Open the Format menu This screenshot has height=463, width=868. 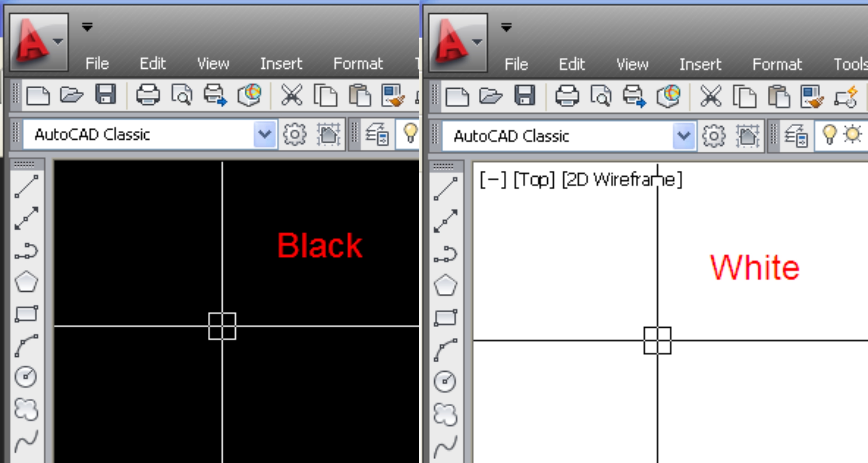777,64
